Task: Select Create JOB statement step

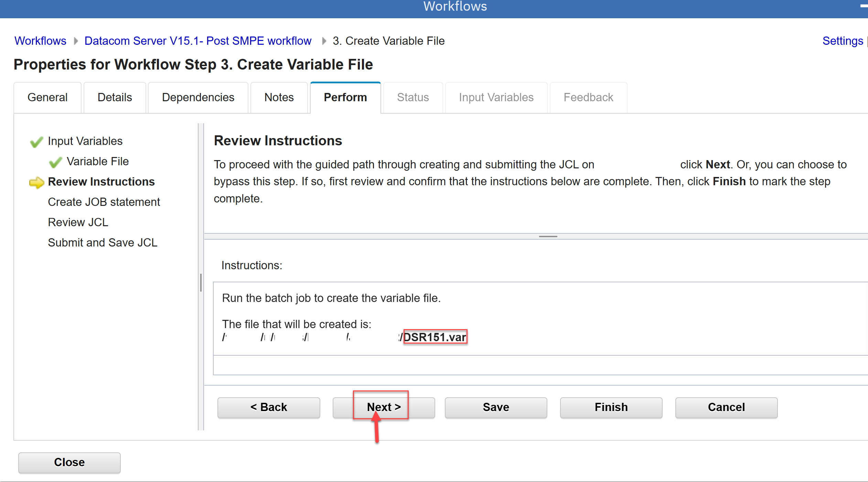Action: pos(104,202)
